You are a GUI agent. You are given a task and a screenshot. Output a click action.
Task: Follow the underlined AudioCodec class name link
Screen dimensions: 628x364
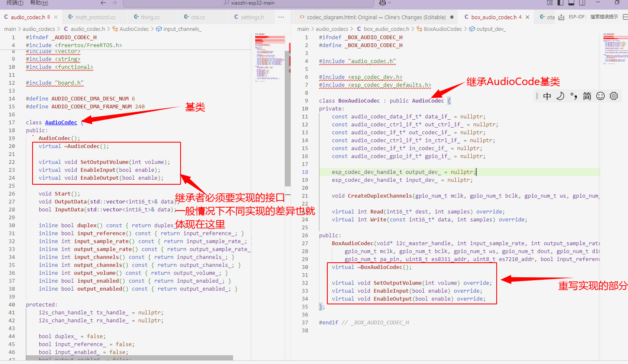click(61, 122)
